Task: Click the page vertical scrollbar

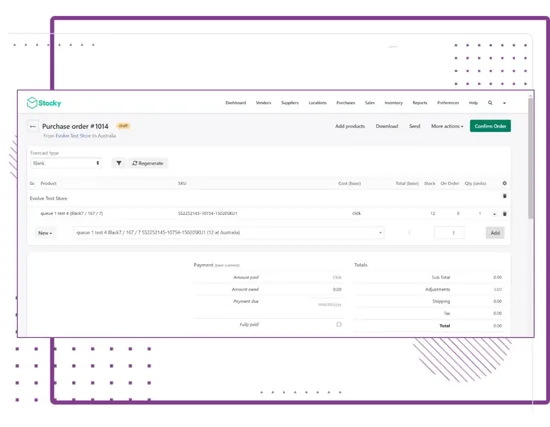Action: [531, 158]
